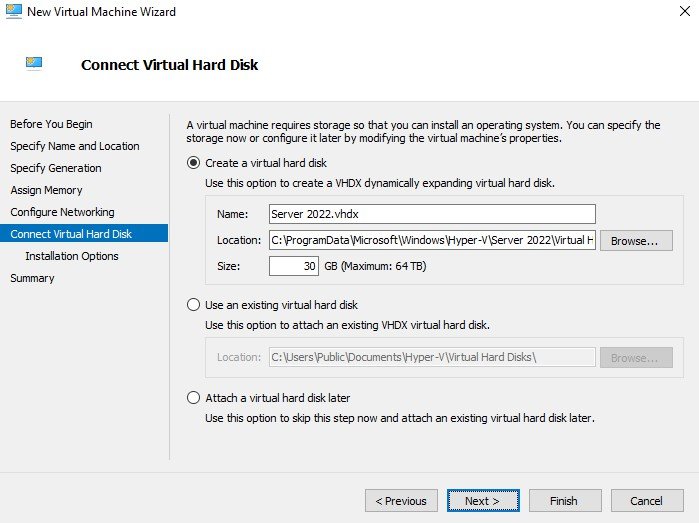Click the Previous button
Viewport: 699px width, 523px height.
pos(401,501)
